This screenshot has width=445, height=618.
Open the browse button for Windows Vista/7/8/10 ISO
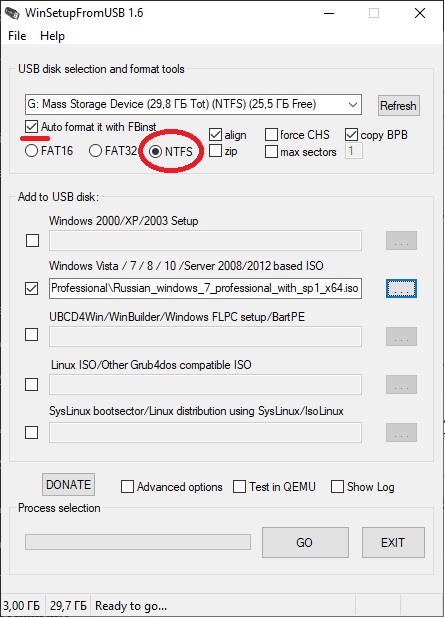pyautogui.click(x=401, y=289)
